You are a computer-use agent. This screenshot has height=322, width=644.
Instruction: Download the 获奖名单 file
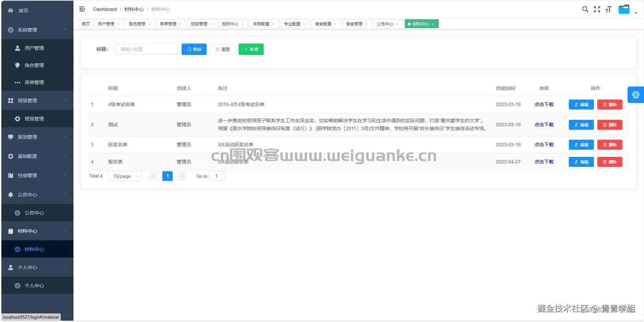pos(544,145)
